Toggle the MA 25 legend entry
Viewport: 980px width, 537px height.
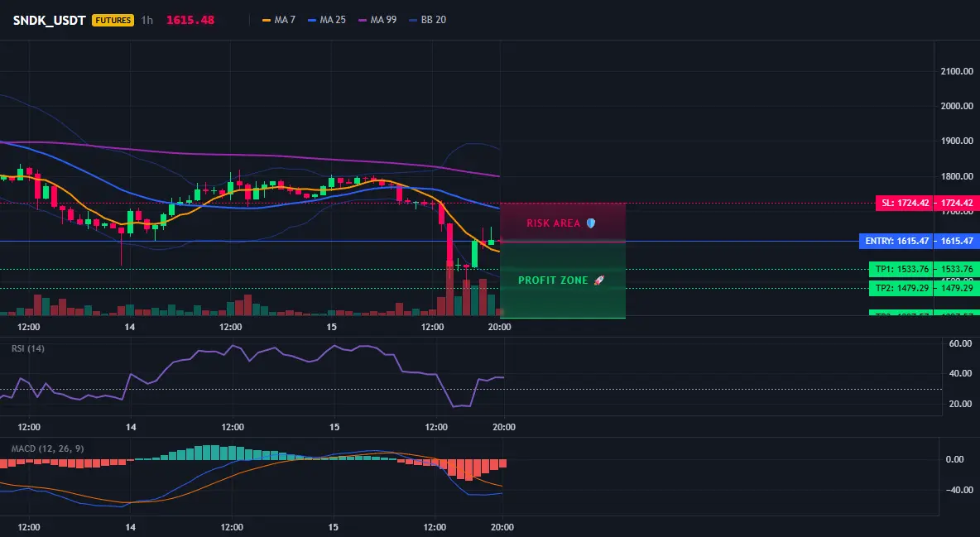tap(327, 20)
